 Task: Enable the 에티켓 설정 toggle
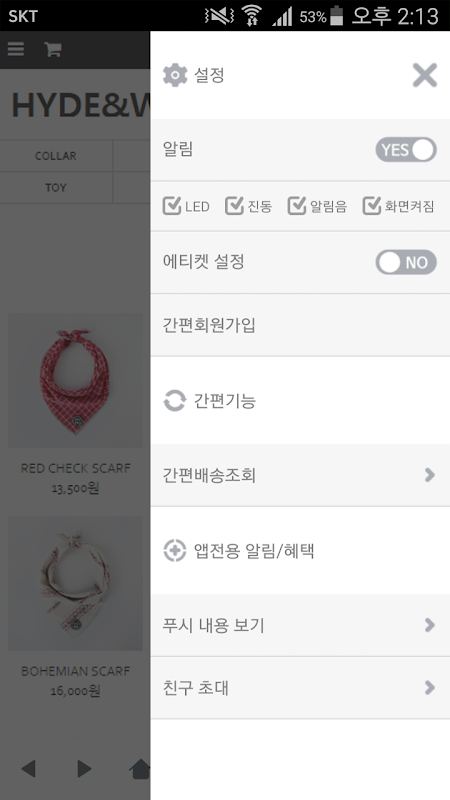[406, 262]
